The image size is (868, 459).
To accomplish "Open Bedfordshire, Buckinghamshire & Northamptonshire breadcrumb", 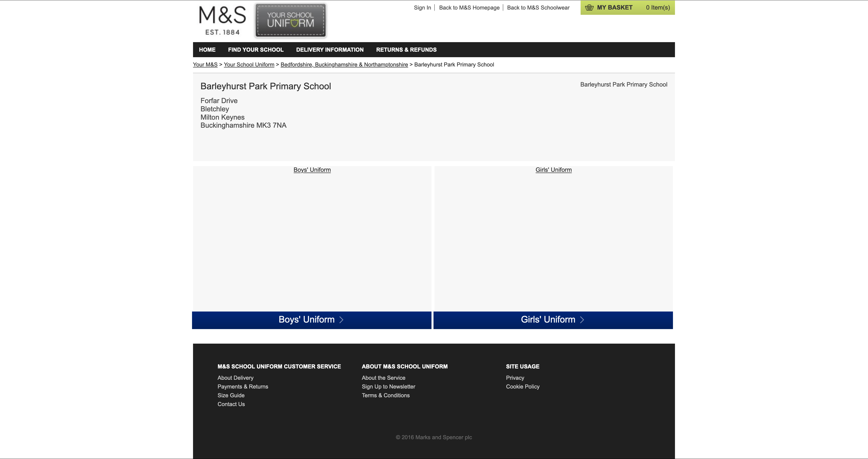I will pos(344,64).
